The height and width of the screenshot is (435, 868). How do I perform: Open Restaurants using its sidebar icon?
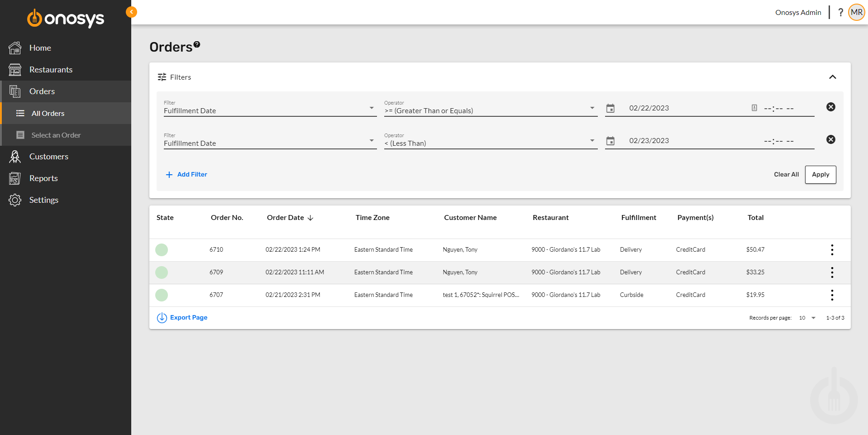pyautogui.click(x=14, y=69)
